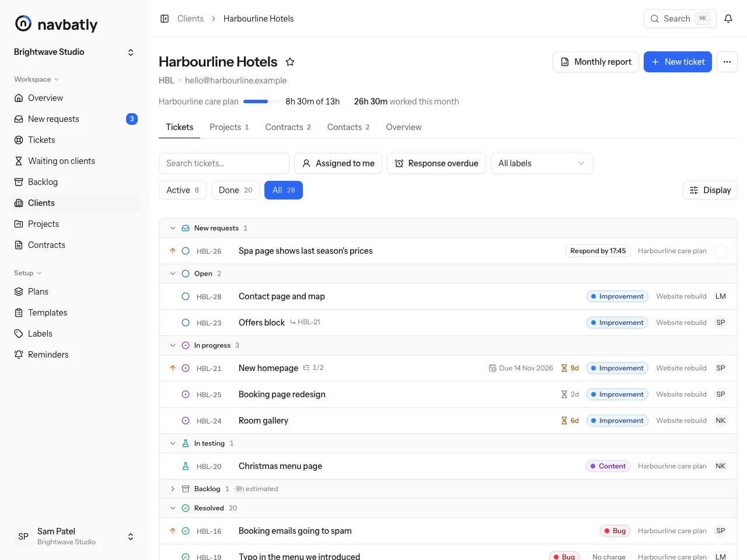Open Brightwave Studio workspace switcher

click(75, 52)
